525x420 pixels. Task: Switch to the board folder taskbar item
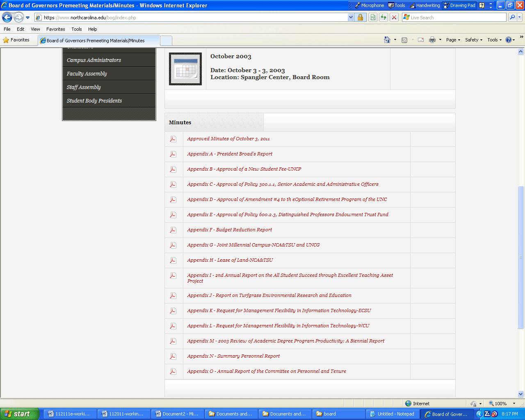tap(339, 414)
